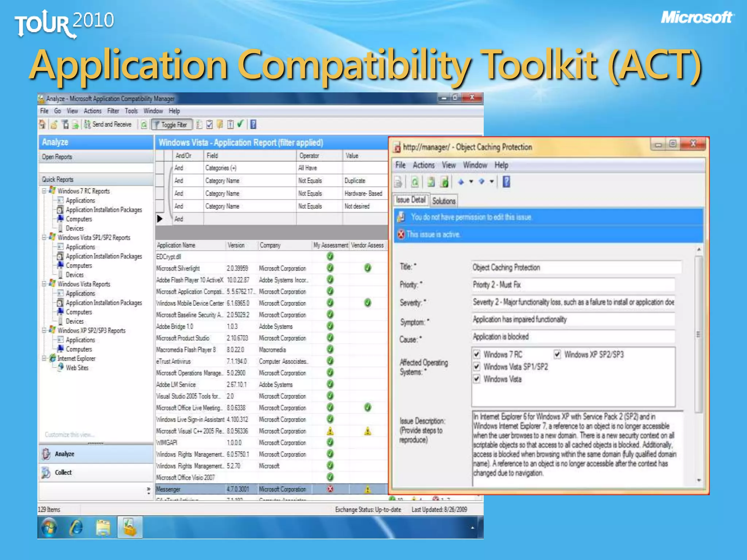The height and width of the screenshot is (560, 747).
Task: Select Devices under Windows Vista Reports
Action: pos(74,321)
